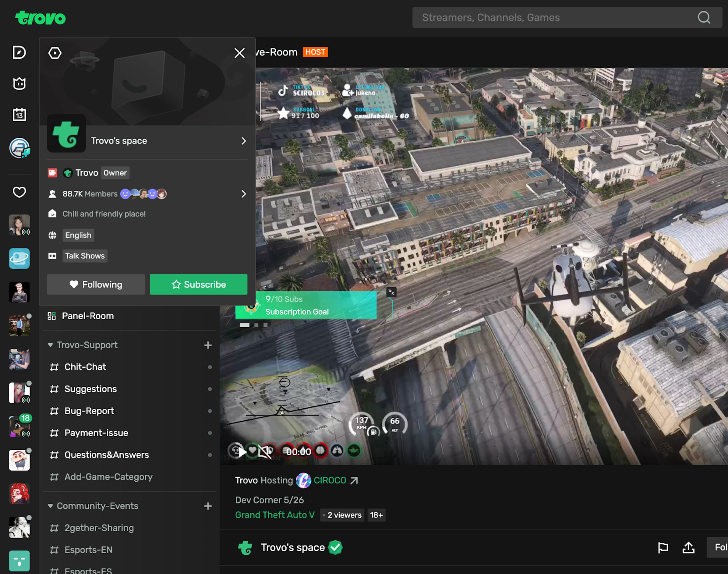Collapse the Trovo-Support category
This screenshot has width=728, height=574.
click(x=51, y=345)
